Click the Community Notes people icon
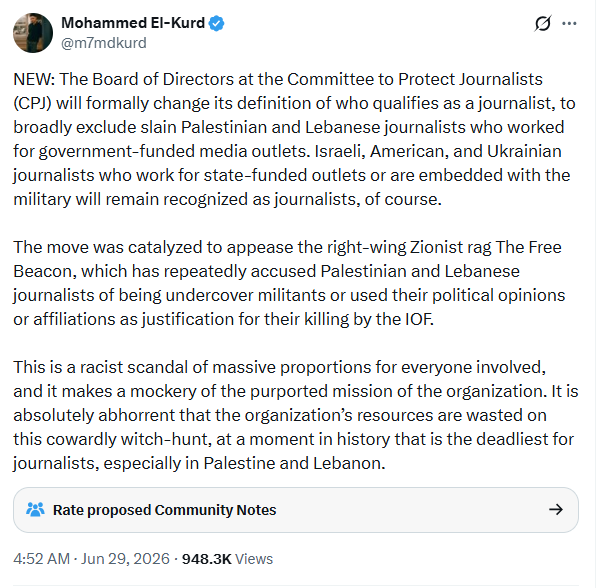603x588 pixels. 35,510
